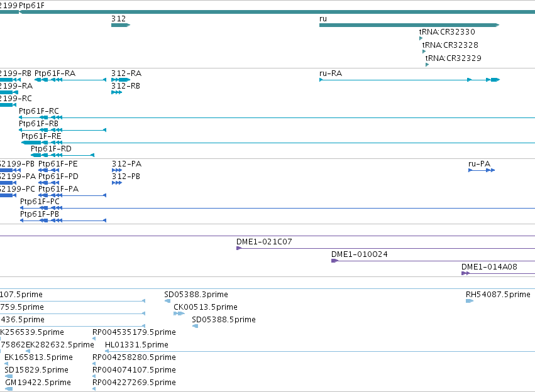Select clone DME1-010O24

click(433, 261)
